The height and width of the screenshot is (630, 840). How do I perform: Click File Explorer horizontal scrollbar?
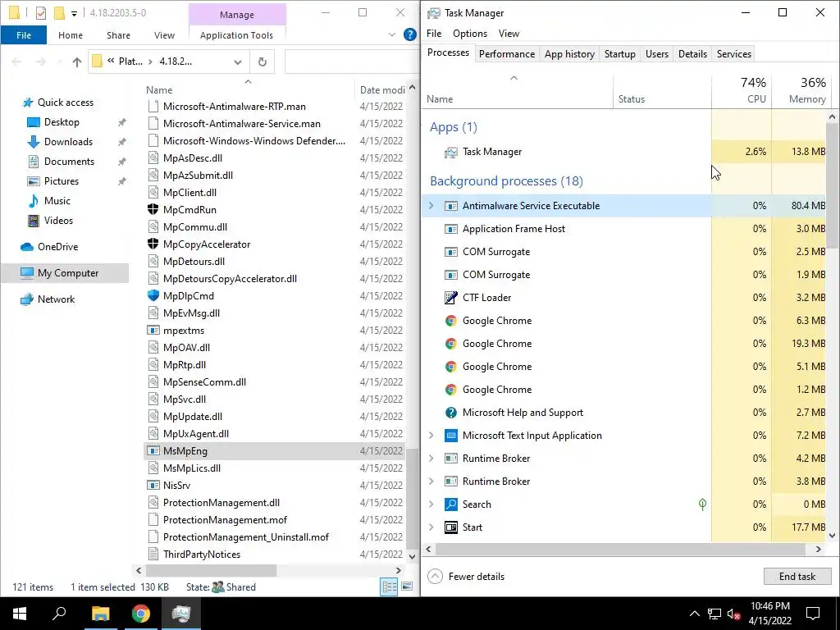pos(211,571)
